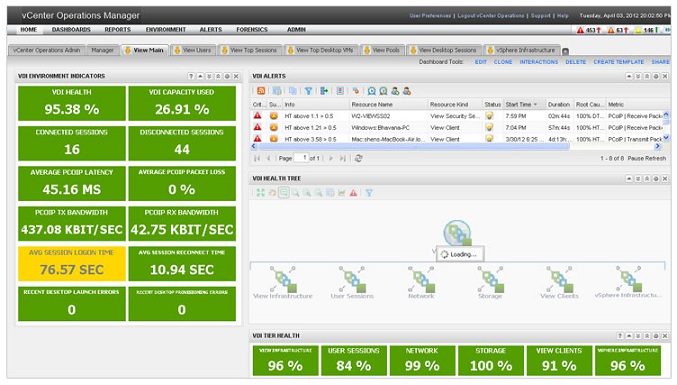The height and width of the screenshot is (385, 677).
Task: Click Pause Refresh in VDI Alerts
Action: click(x=647, y=158)
